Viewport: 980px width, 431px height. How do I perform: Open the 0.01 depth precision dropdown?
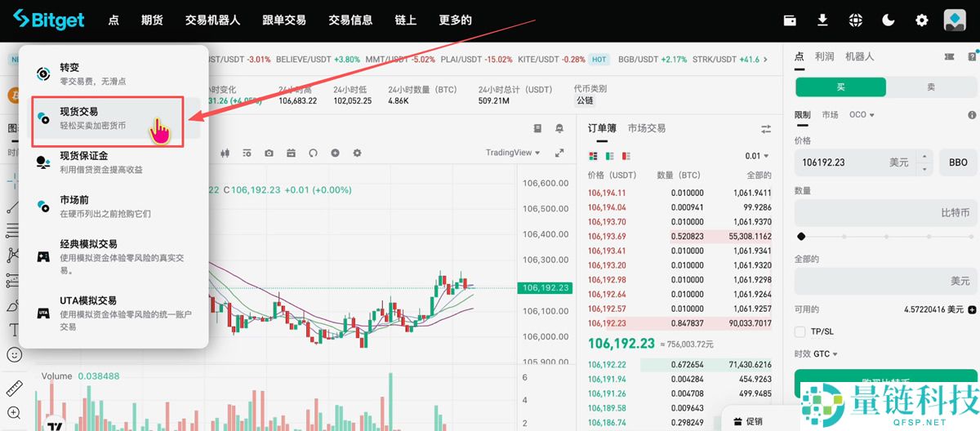coord(757,156)
